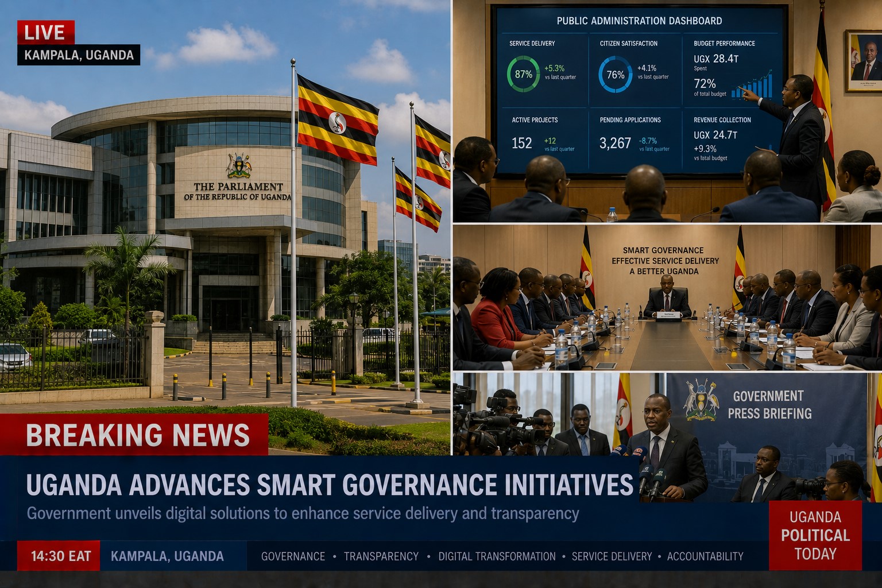Click the subheadline about digital solutions
The image size is (882, 588).
click(x=303, y=513)
